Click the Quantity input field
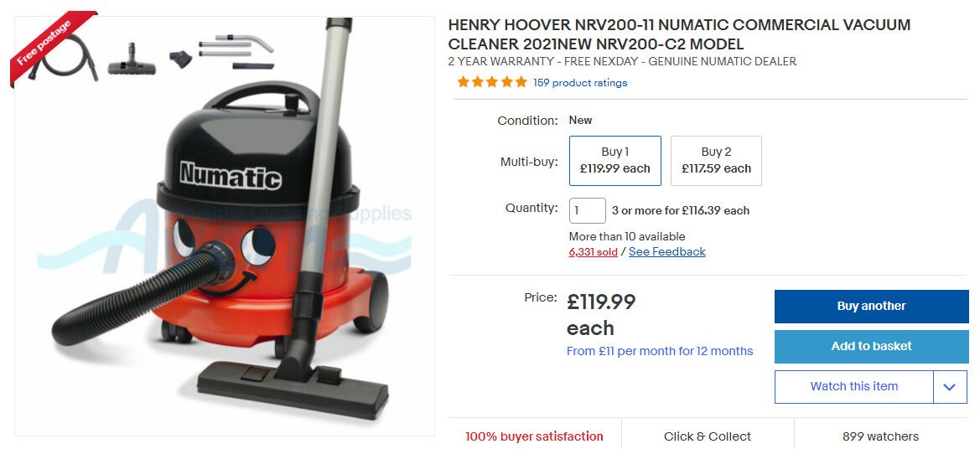 [587, 210]
